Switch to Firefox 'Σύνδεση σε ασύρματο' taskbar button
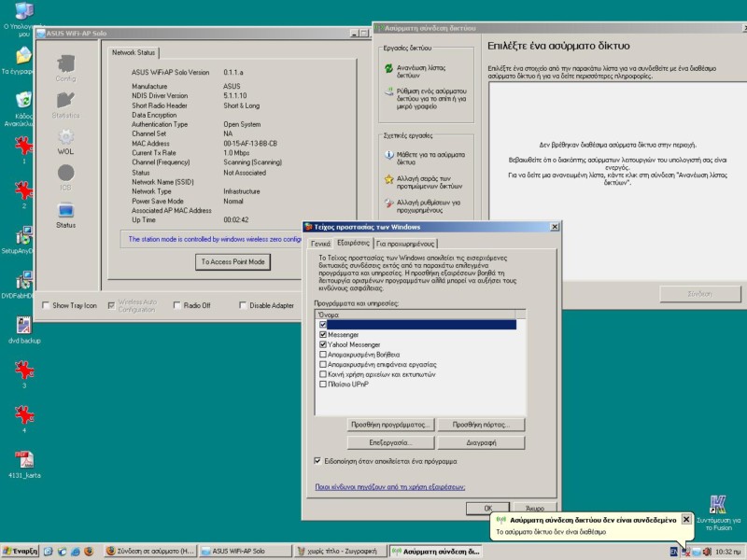This screenshot has height=560, width=747. tap(150, 552)
